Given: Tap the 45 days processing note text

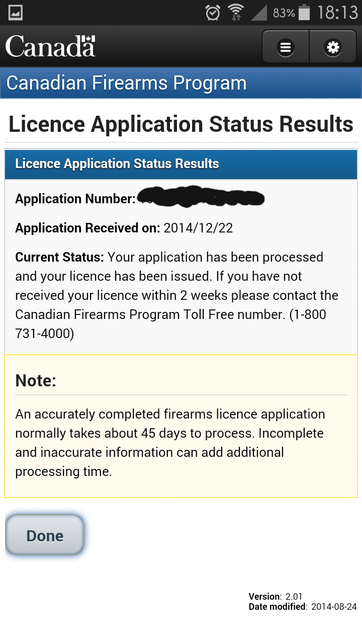Looking at the screenshot, I should click(x=170, y=443).
